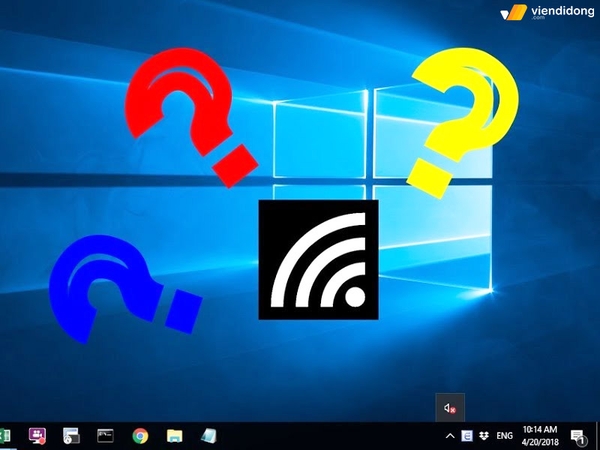Launch Google Chrome from the taskbar
This screenshot has width=600, height=450.
click(x=140, y=436)
